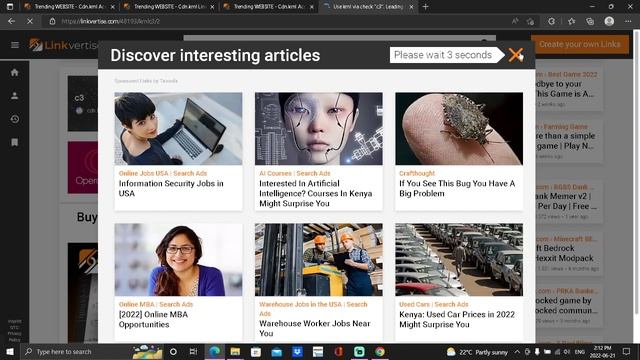Open Linkvertise hamburger menu
This screenshot has width=640, height=360.
[x=15, y=45]
